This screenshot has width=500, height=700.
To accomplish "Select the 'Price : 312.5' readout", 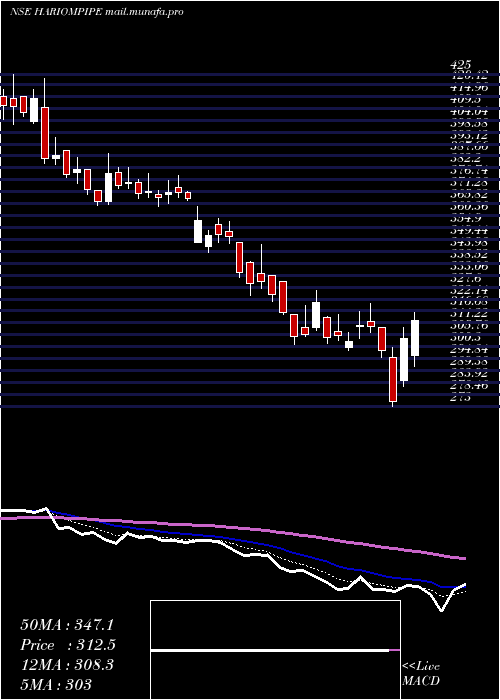I will pyautogui.click(x=68, y=645).
